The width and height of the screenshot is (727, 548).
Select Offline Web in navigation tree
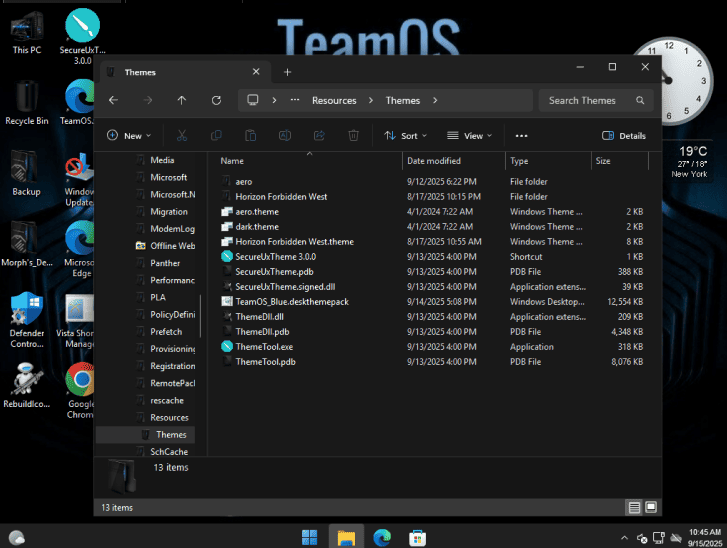(x=172, y=246)
